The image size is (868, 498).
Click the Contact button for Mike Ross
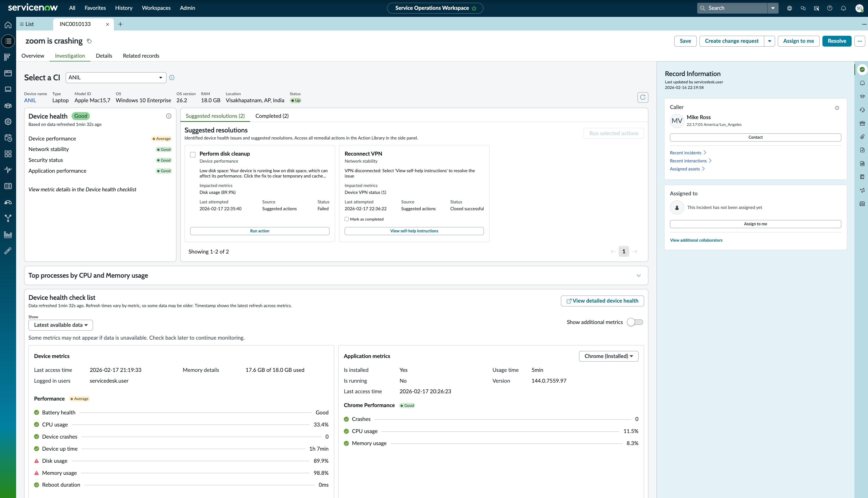coord(755,137)
